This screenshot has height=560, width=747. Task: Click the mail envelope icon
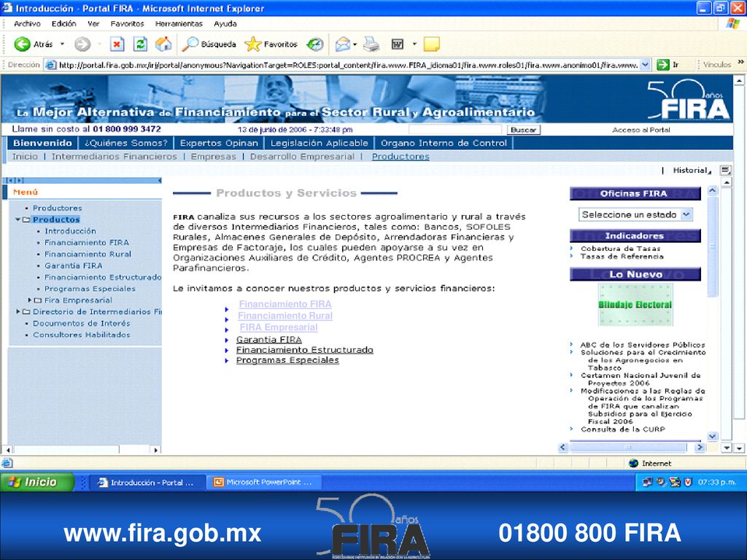click(x=343, y=44)
